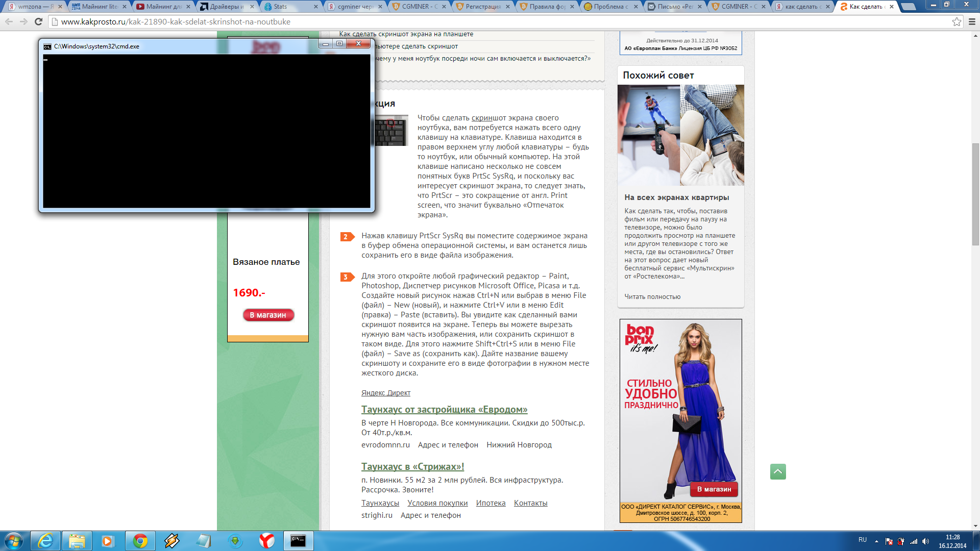Go back with the browser back arrow
The height and width of the screenshot is (551, 980).
tap(9, 21)
